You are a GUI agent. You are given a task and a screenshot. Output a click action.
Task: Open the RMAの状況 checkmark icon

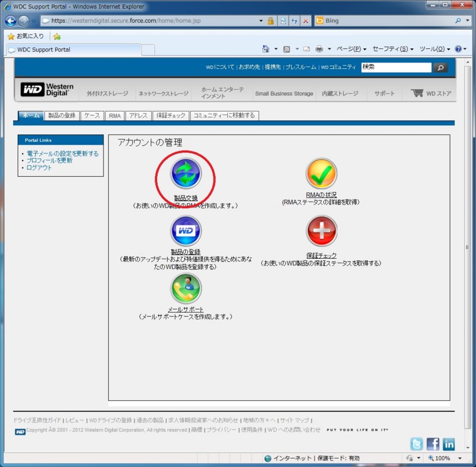[321, 173]
